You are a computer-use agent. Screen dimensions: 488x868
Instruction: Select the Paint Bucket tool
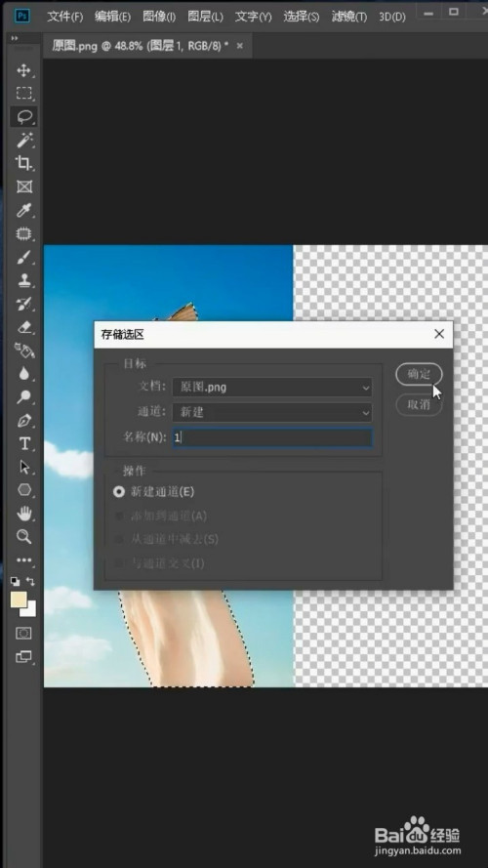[x=23, y=351]
